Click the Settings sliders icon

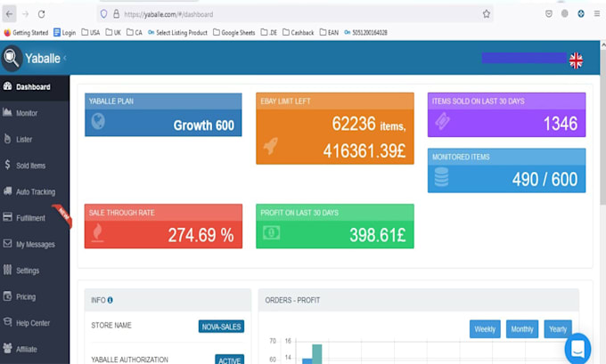tap(7, 270)
